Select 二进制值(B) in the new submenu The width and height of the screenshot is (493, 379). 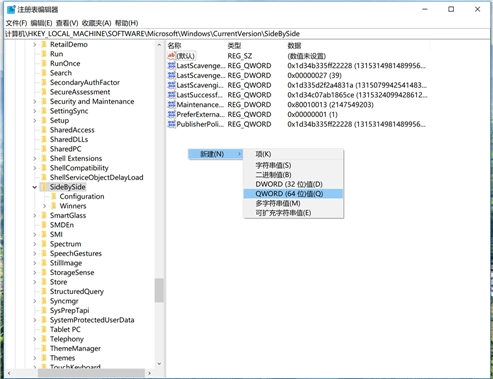pyautogui.click(x=293, y=175)
